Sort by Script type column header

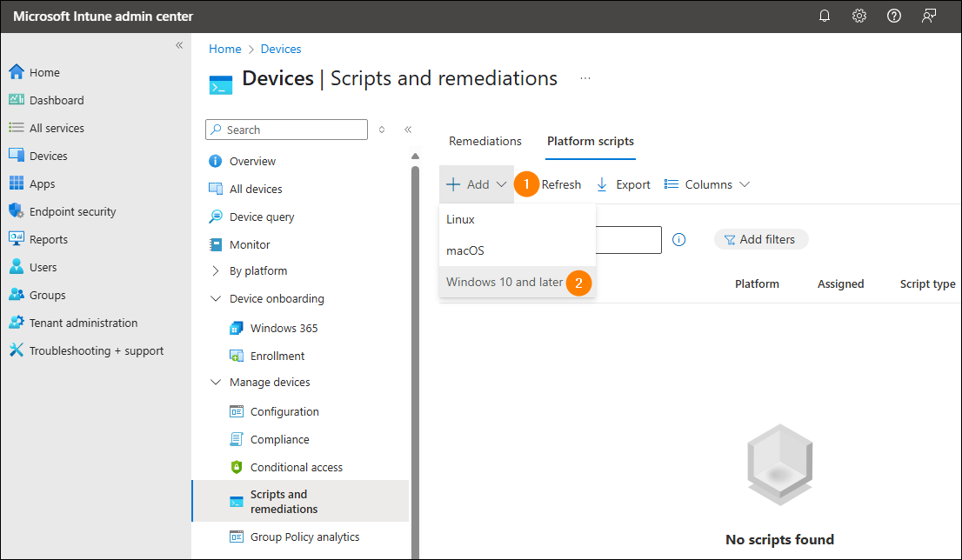point(927,284)
